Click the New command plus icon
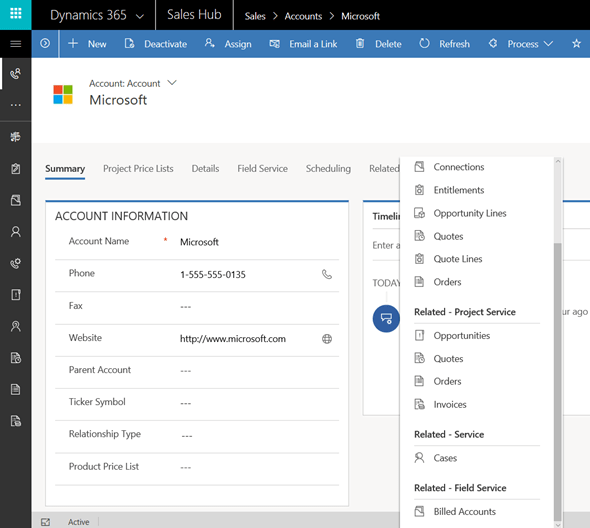This screenshot has width=590, height=528. pos(73,43)
